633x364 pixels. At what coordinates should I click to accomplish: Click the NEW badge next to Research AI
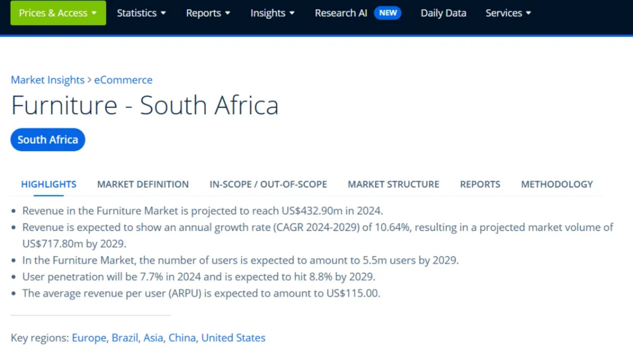coord(388,13)
